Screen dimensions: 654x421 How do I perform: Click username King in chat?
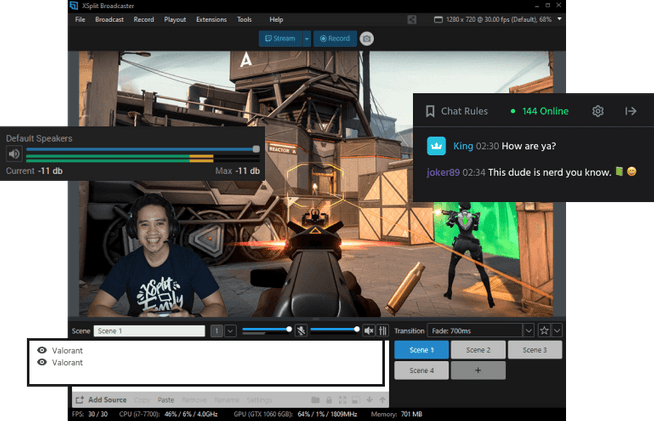point(463,146)
